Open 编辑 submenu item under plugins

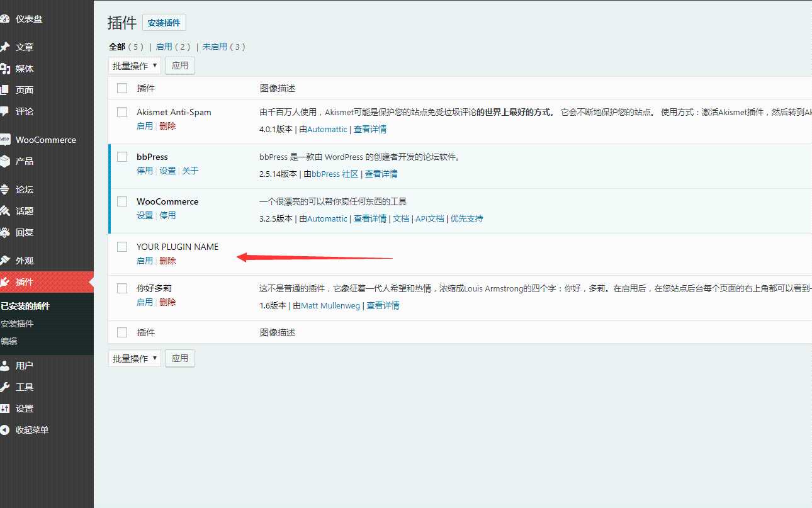[x=9, y=341]
